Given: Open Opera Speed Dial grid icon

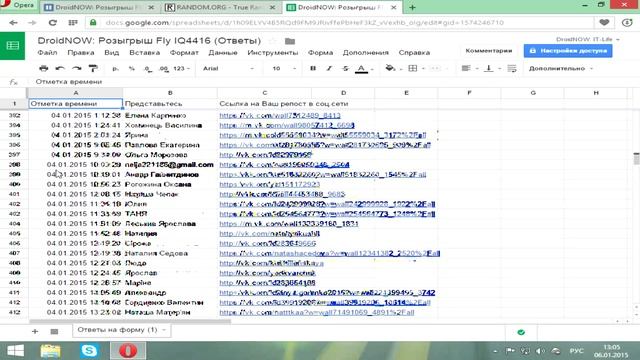Looking at the screenshot, I should (x=73, y=23).
